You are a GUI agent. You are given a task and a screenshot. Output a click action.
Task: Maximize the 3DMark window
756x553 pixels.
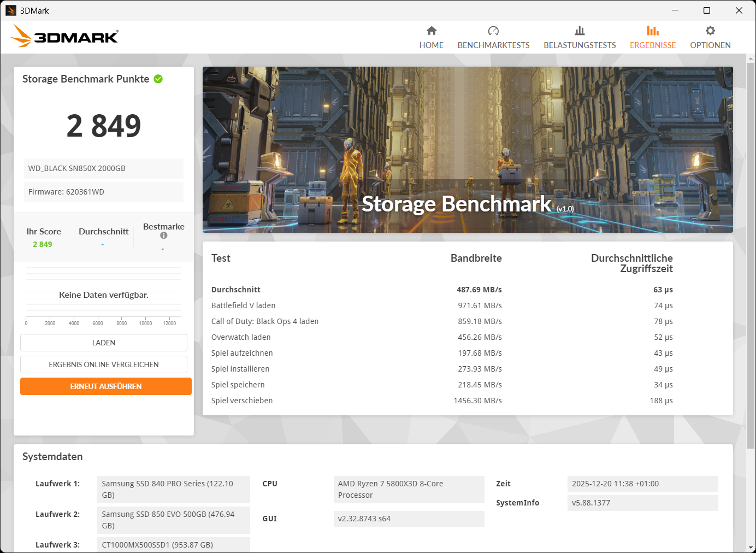707,10
